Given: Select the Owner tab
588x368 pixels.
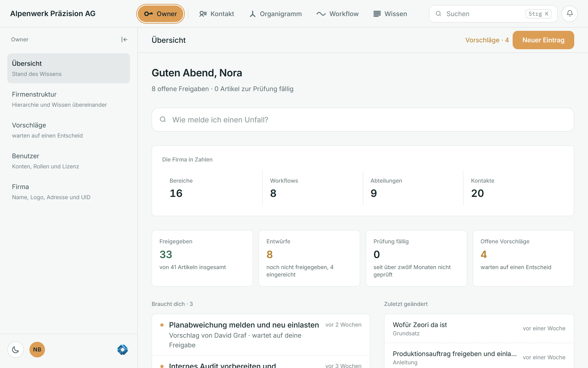Looking at the screenshot, I should (x=161, y=14).
